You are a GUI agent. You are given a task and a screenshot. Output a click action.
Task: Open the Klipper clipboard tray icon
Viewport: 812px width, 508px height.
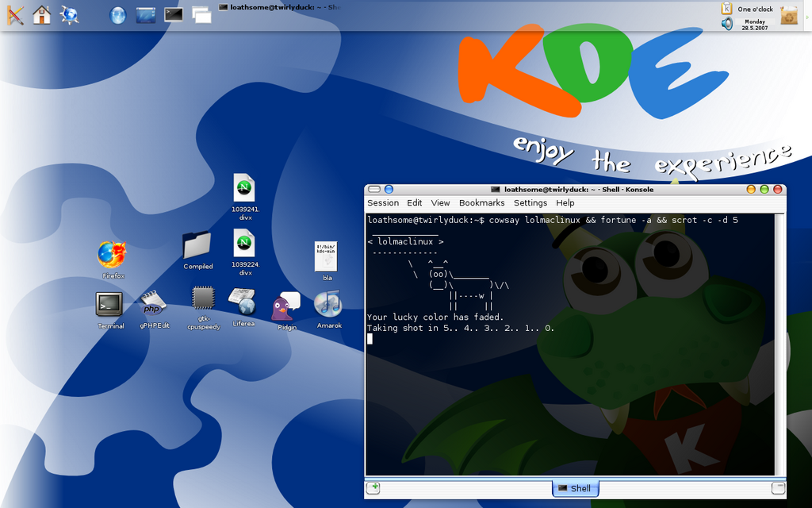[x=726, y=8]
